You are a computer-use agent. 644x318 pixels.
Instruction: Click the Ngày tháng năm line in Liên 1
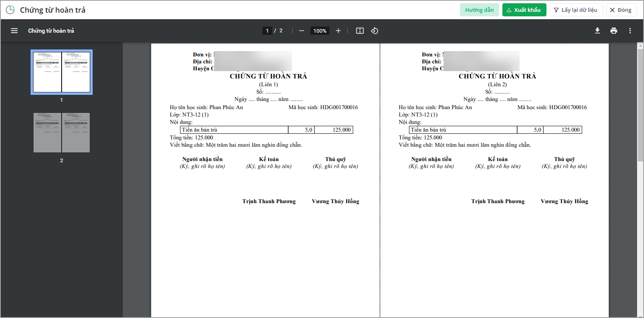tap(269, 99)
